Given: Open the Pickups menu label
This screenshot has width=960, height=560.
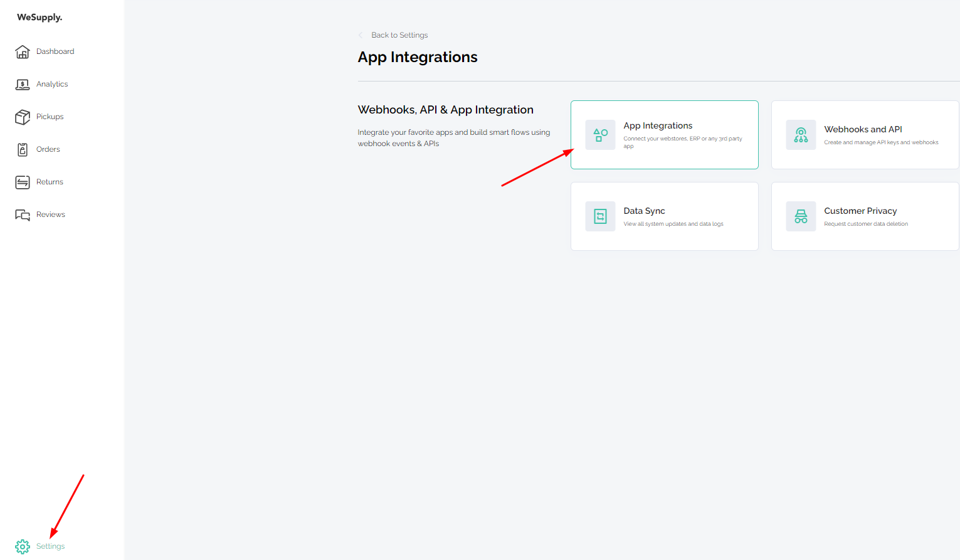Looking at the screenshot, I should [x=50, y=117].
